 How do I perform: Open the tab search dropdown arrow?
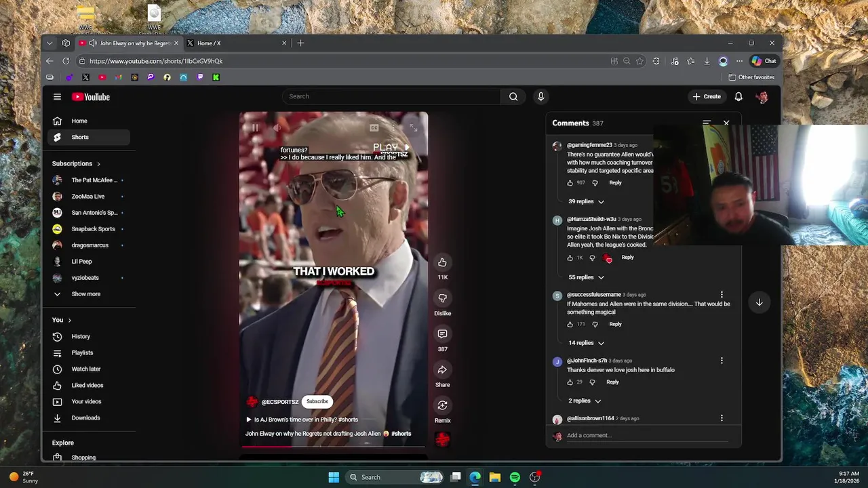[x=50, y=43]
